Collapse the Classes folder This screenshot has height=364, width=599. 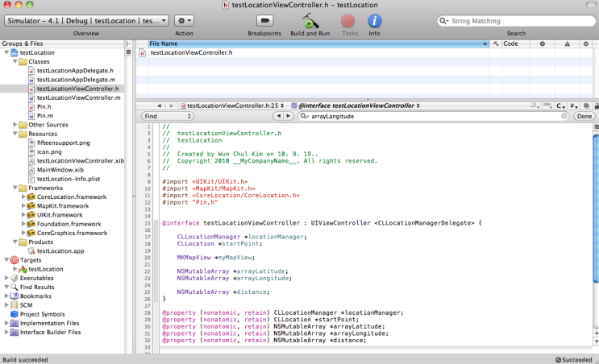coord(15,61)
